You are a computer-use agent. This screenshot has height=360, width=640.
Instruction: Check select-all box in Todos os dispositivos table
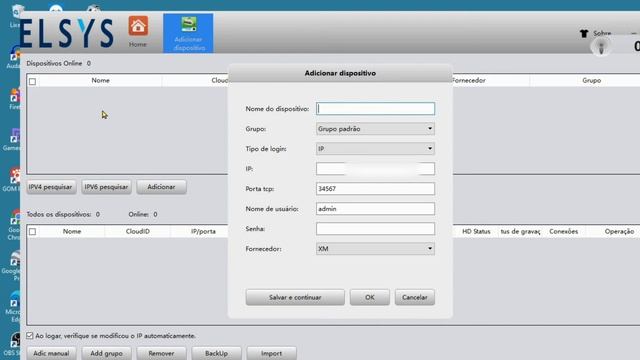[x=32, y=231]
